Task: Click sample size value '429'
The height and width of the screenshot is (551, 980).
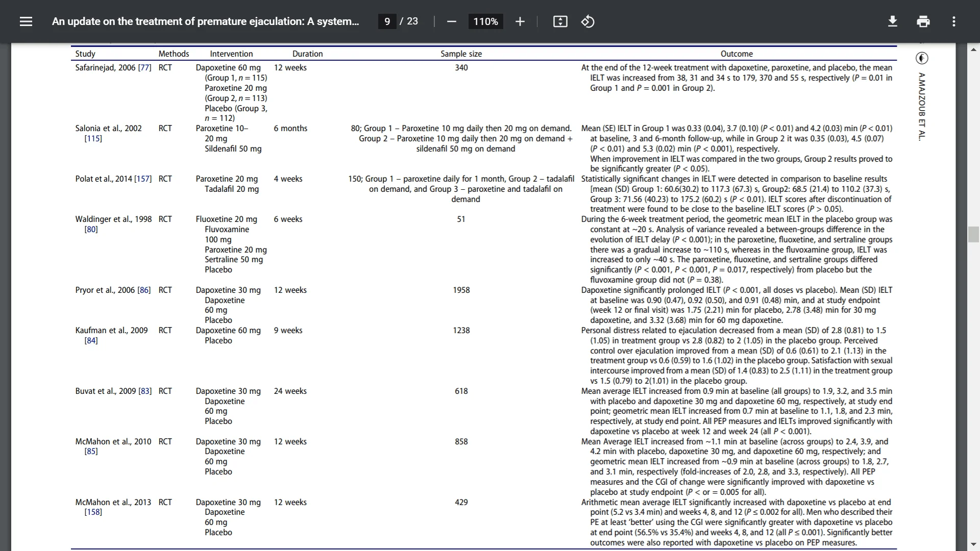Action: (x=461, y=503)
